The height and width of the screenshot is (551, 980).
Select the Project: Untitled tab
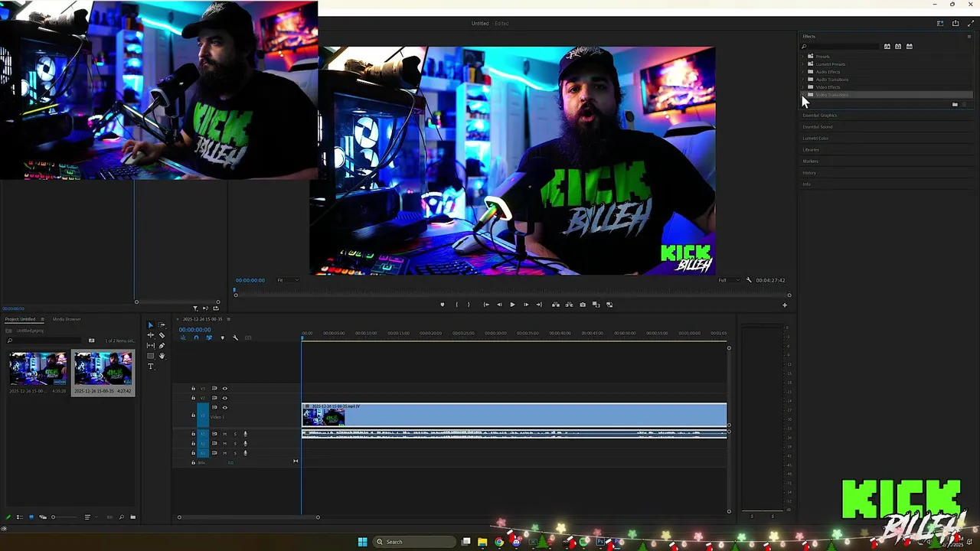20,319
